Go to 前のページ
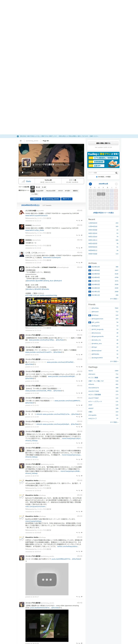 (36, 199)
